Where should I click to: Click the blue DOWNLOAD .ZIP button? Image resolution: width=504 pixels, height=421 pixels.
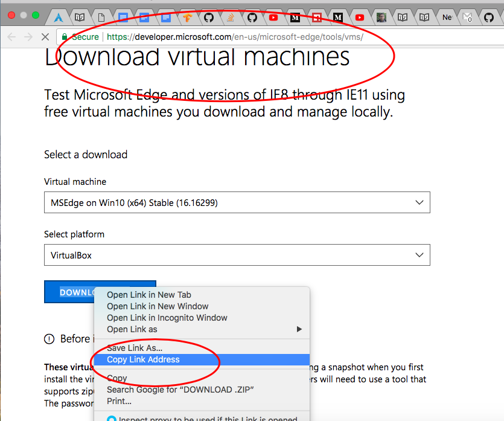tap(69, 292)
